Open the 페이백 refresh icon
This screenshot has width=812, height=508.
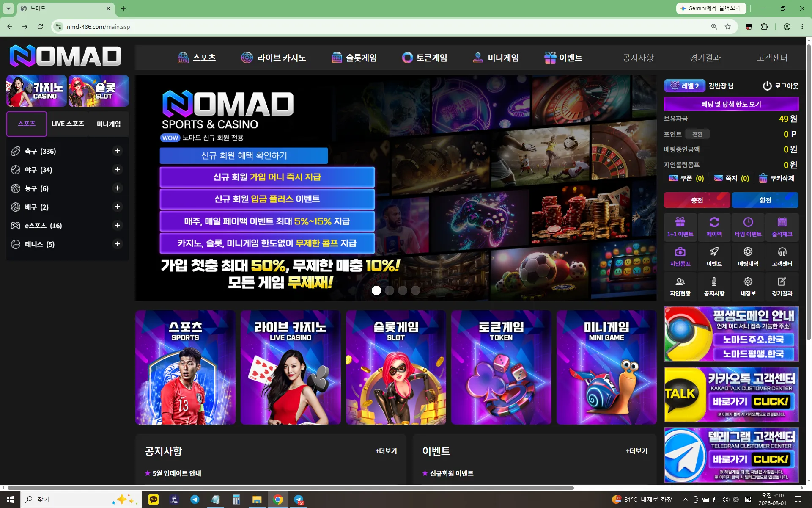click(714, 222)
